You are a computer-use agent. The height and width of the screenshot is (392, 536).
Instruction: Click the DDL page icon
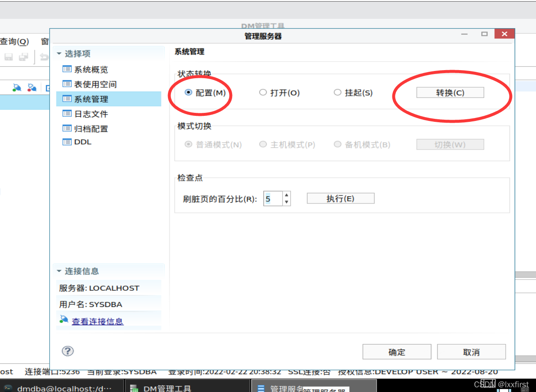[x=67, y=142]
